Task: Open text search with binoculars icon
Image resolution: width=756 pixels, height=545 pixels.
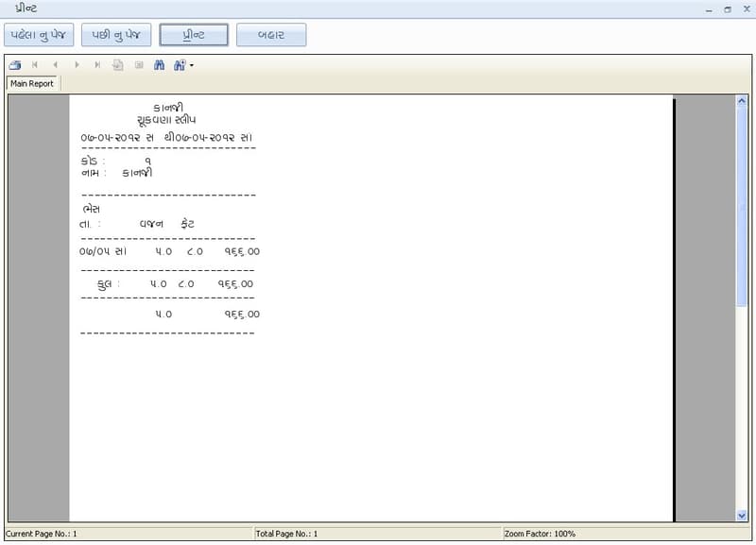Action: (160, 65)
